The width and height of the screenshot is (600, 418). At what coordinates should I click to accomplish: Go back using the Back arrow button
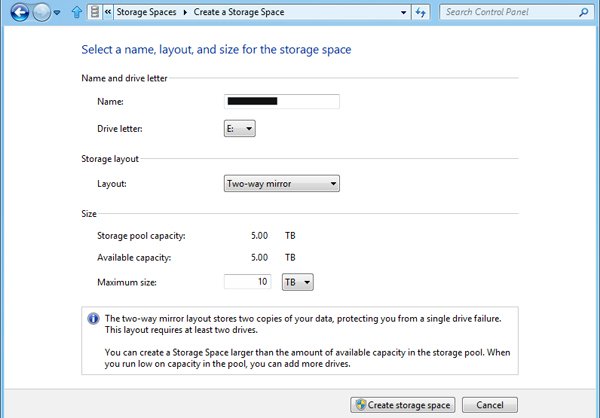coord(17,13)
